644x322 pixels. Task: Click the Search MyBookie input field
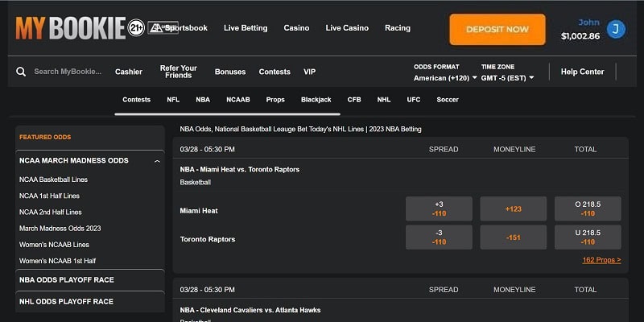68,72
